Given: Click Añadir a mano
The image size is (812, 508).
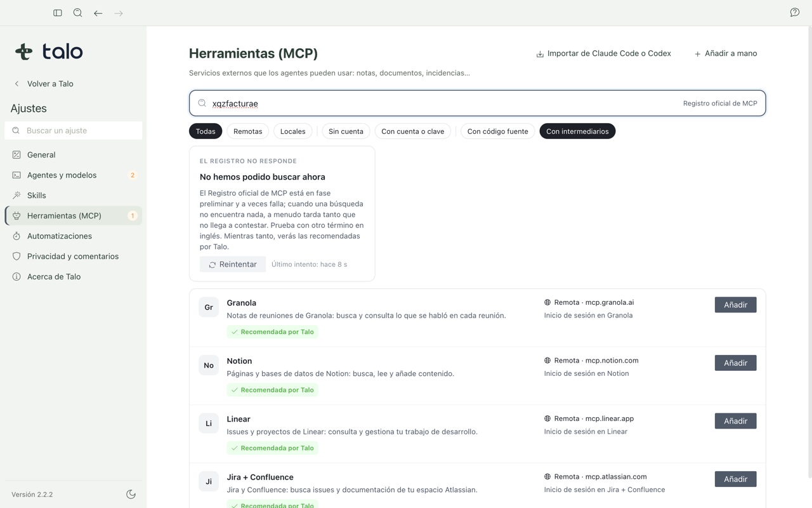Looking at the screenshot, I should pos(726,53).
